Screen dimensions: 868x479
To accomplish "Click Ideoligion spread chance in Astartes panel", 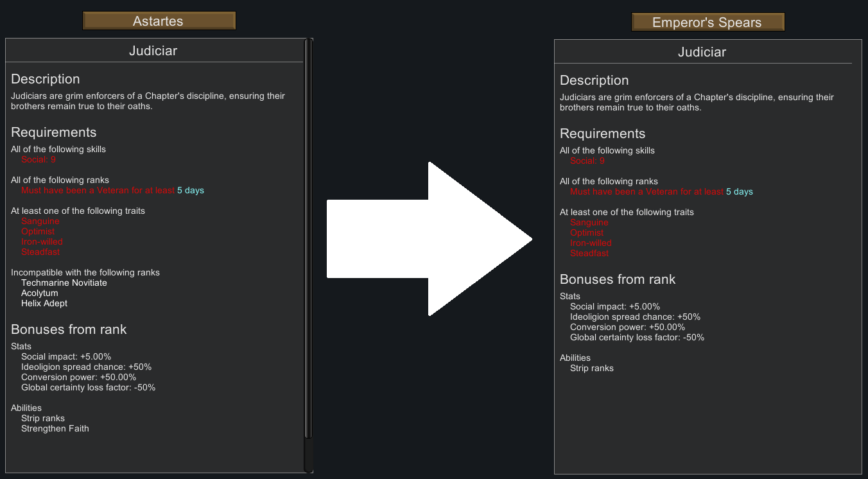I will click(x=86, y=367).
